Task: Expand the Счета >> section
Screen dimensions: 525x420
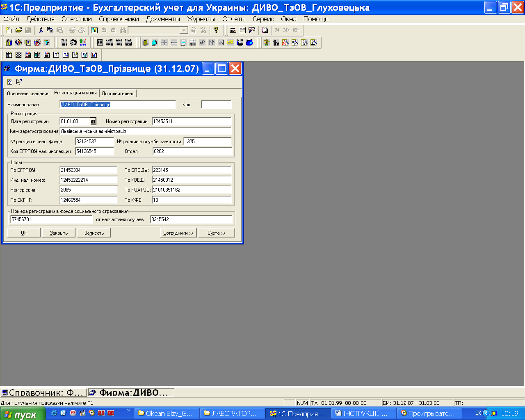Action: pyautogui.click(x=217, y=233)
